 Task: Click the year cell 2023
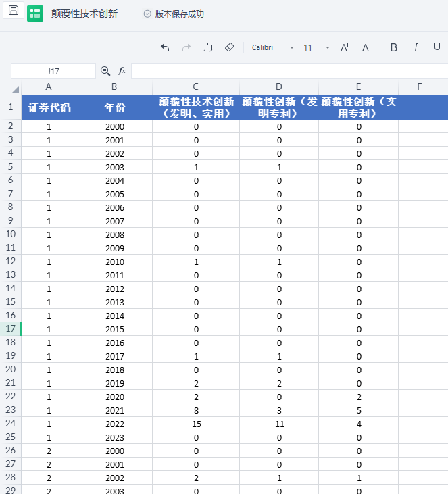tap(114, 437)
